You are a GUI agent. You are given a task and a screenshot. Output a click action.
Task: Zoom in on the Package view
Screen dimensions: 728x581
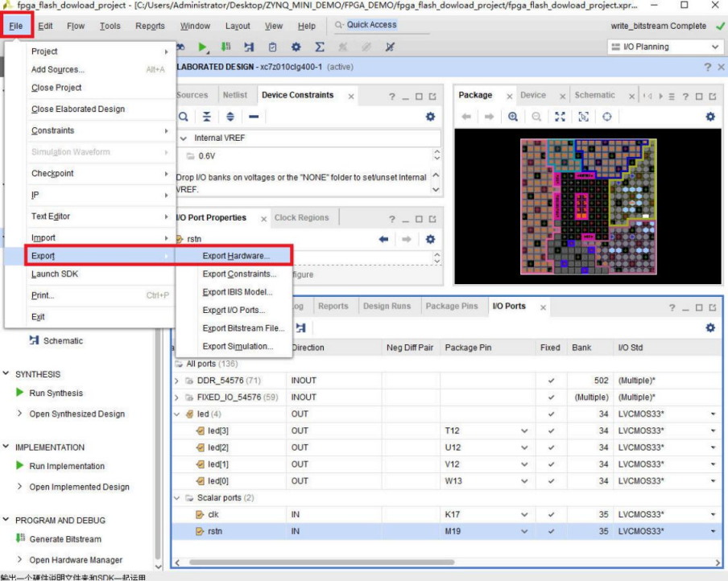tap(513, 117)
